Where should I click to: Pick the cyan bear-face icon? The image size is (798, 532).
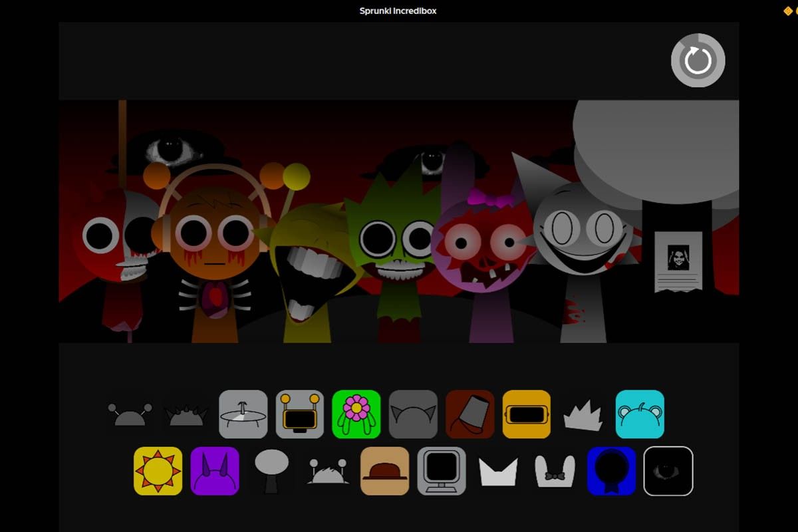(640, 414)
